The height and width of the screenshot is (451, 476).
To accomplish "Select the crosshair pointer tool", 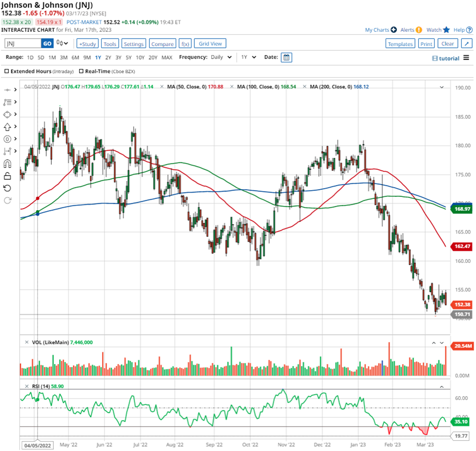I will (7, 89).
